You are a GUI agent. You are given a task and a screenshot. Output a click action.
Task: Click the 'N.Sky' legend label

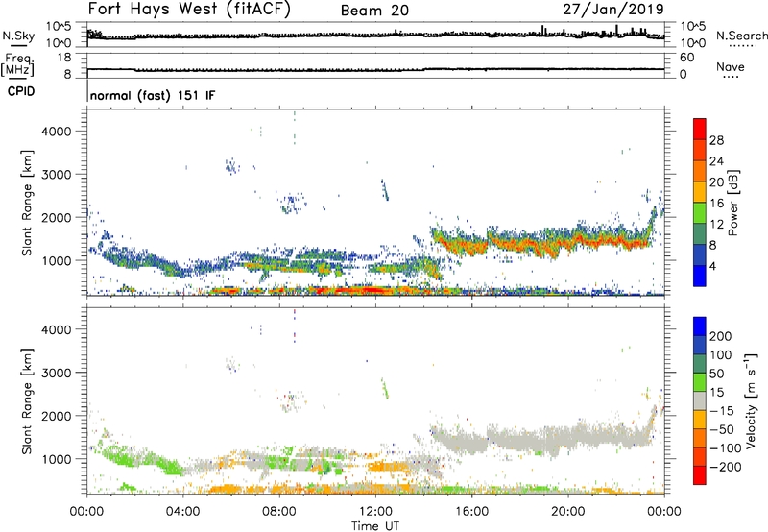(x=18, y=36)
